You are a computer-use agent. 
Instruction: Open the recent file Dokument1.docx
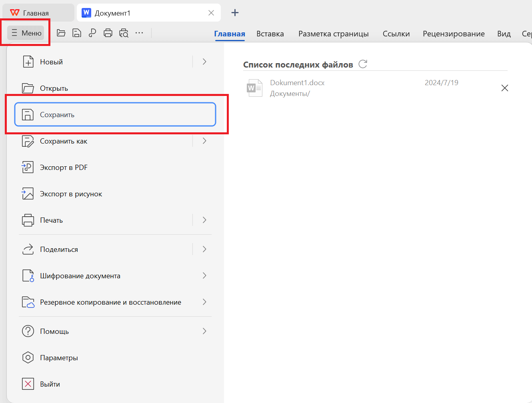pos(297,82)
